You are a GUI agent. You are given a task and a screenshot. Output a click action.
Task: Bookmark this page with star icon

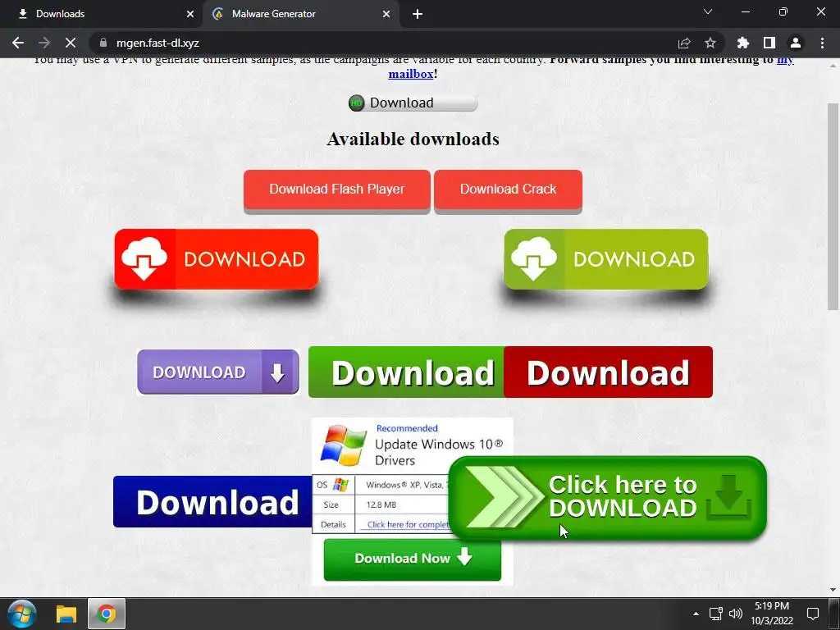point(710,43)
